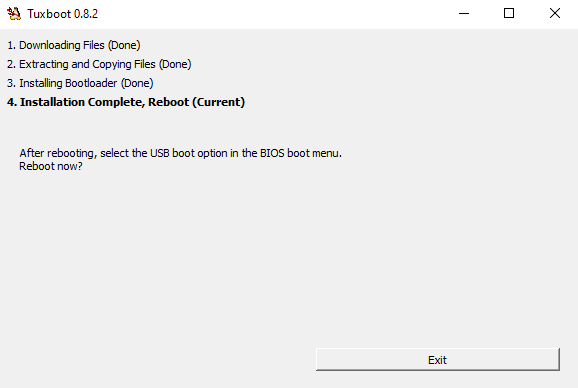
Task: Click the bold '(Current)' status word
Action: [x=219, y=102]
